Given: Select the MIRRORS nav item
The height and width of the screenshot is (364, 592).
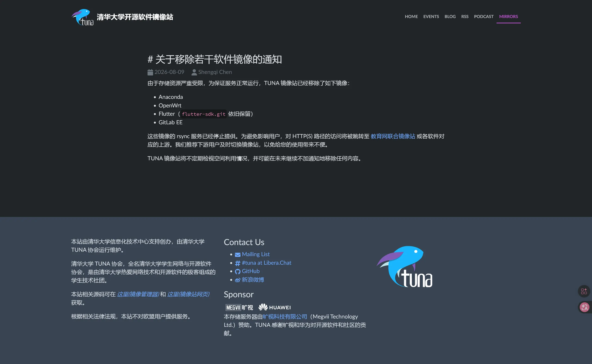Looking at the screenshot, I should coord(508,17).
